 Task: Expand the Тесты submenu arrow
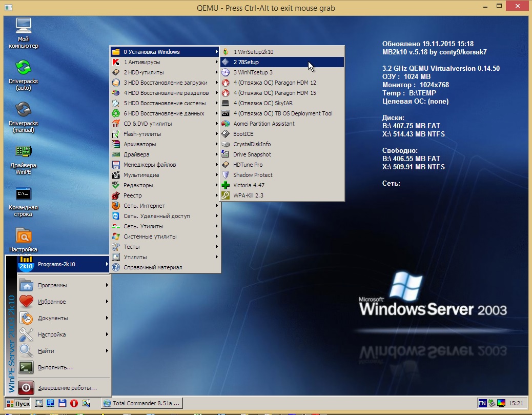point(216,247)
